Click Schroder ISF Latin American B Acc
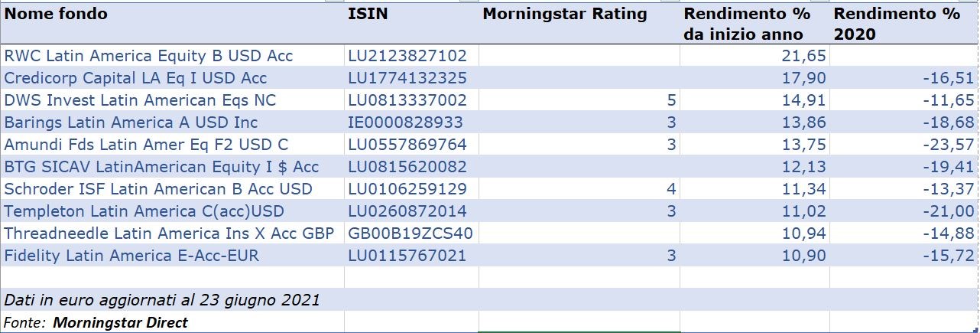 coord(158,189)
